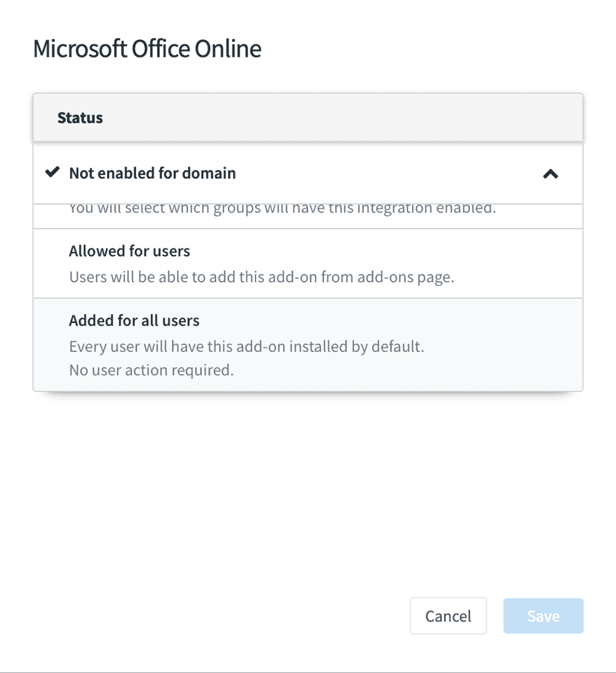Screen dimensions: 616x673
Task: Click the 'Microsoft Office Online' dialog title
Action: click(147, 49)
